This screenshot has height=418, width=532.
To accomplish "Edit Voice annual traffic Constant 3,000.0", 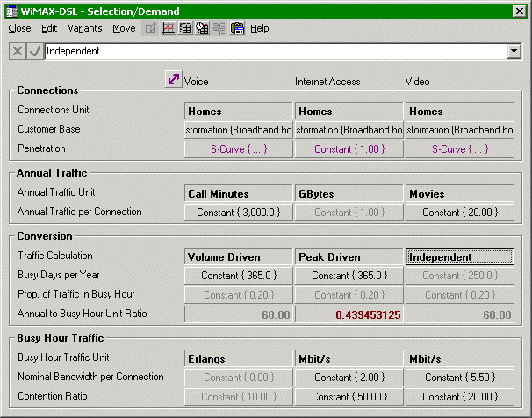I will click(x=238, y=213).
